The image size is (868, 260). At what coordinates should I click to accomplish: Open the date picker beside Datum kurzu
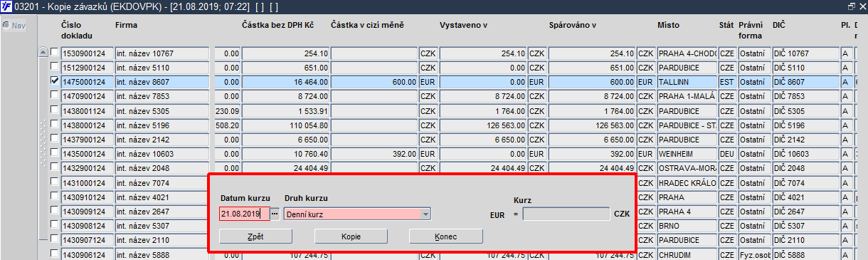click(275, 213)
